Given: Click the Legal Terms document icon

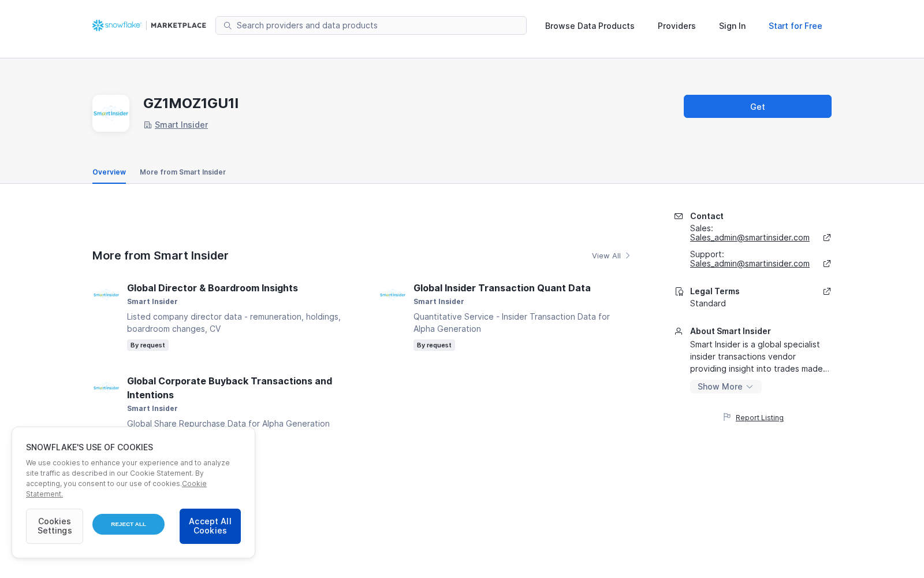Looking at the screenshot, I should pyautogui.click(x=679, y=291).
